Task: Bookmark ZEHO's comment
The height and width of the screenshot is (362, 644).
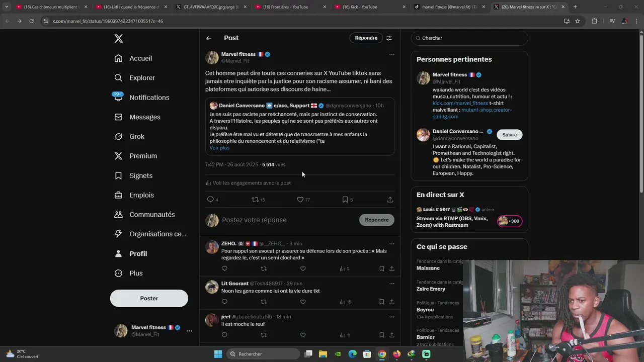Action: click(382, 268)
